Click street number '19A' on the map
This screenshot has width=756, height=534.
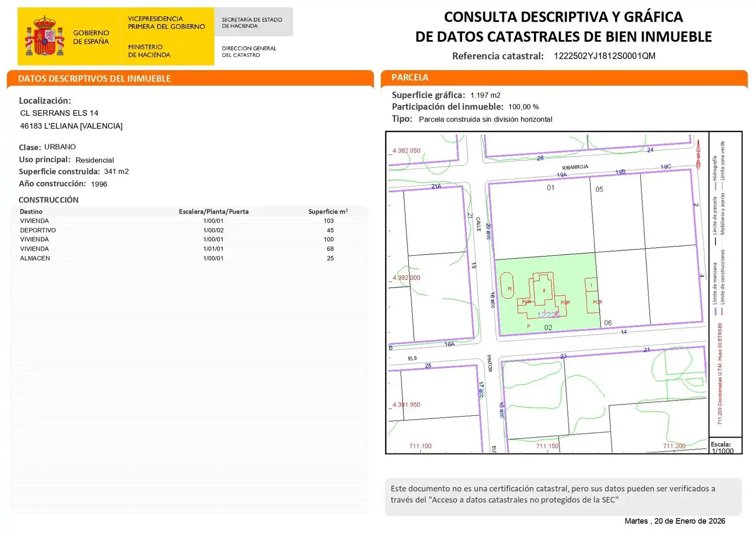tap(562, 175)
